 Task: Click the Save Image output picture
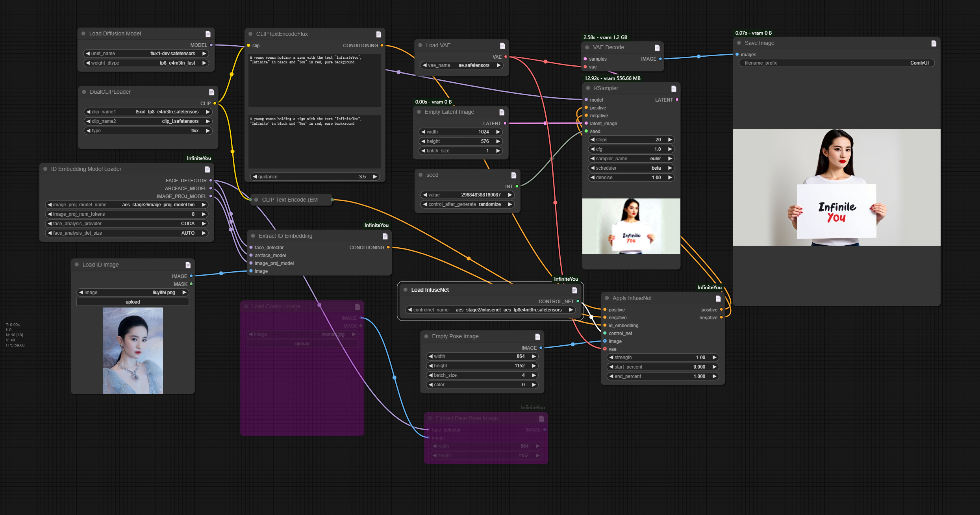[837, 187]
